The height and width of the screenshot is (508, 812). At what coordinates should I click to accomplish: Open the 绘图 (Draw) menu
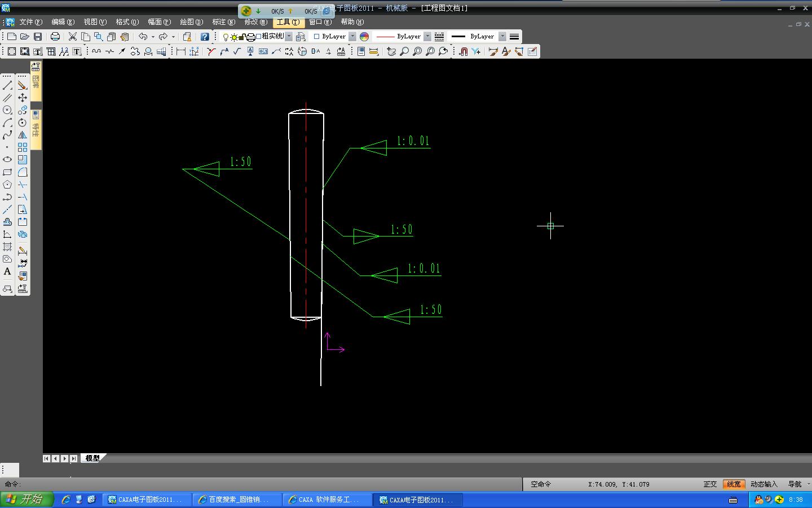[x=191, y=22]
